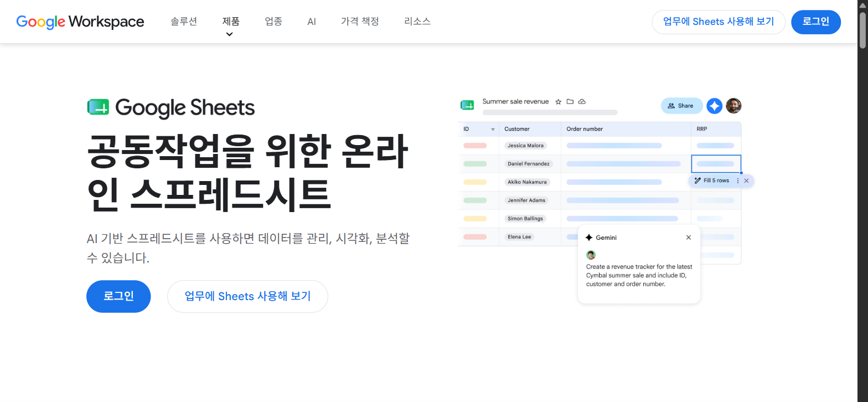Click the 공동작업을 위한 온라인 스프레드시트 headline

(247, 172)
